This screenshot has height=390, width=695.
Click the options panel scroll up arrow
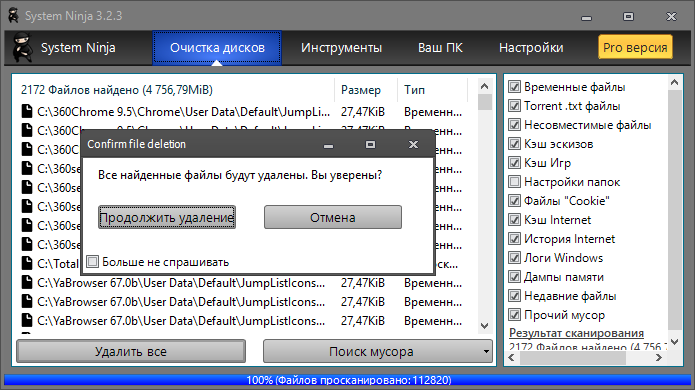click(x=675, y=82)
